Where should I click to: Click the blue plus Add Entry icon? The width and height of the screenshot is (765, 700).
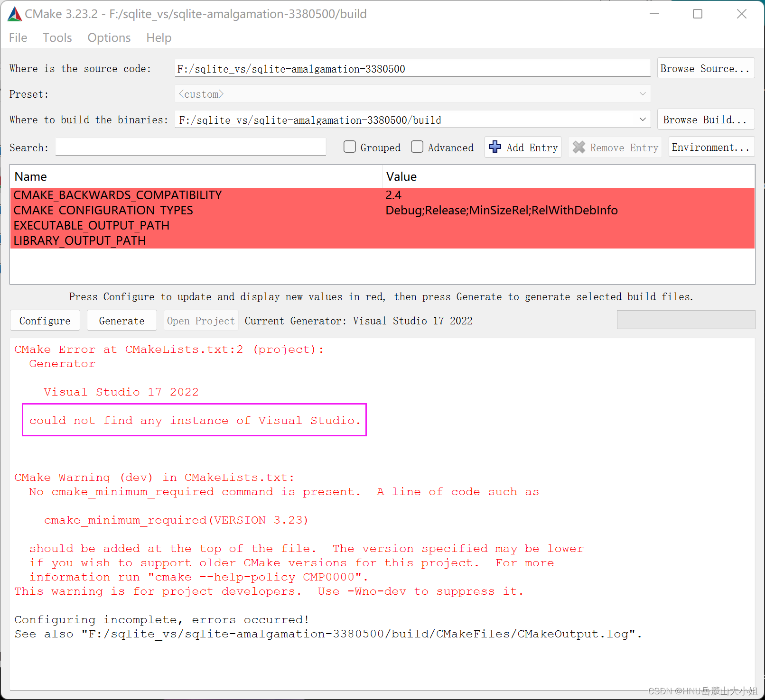(x=495, y=147)
